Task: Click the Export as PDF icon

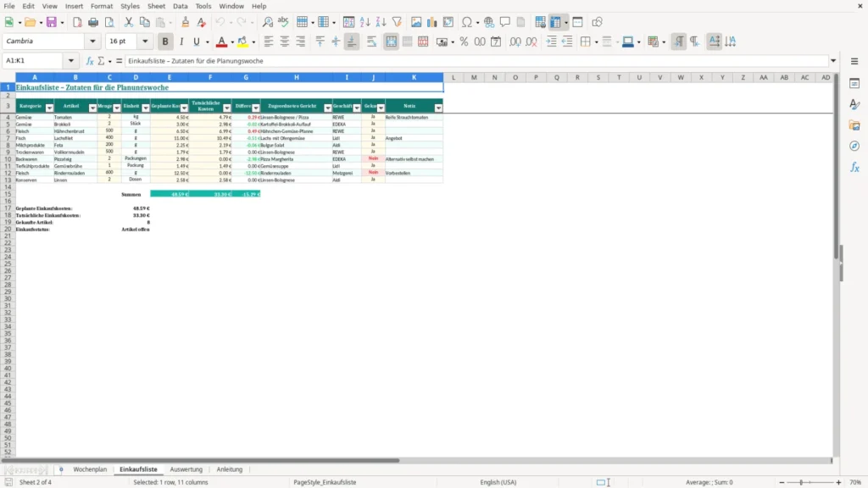Action: click(x=77, y=22)
